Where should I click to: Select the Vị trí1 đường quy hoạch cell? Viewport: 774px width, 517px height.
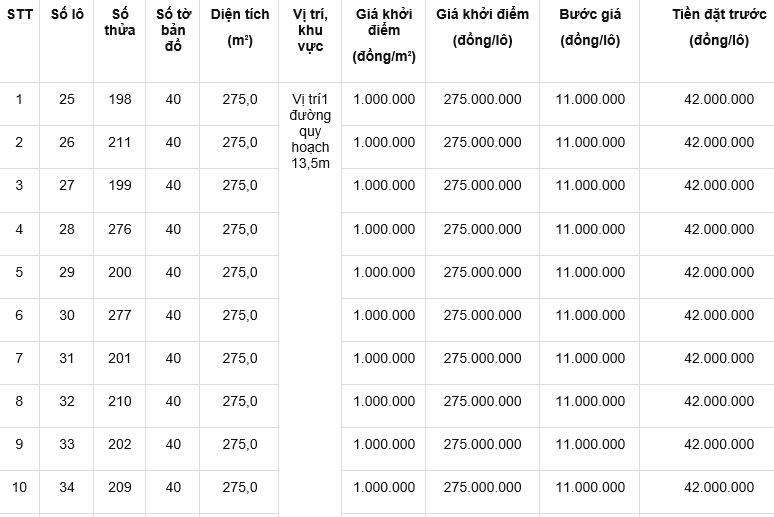click(310, 131)
